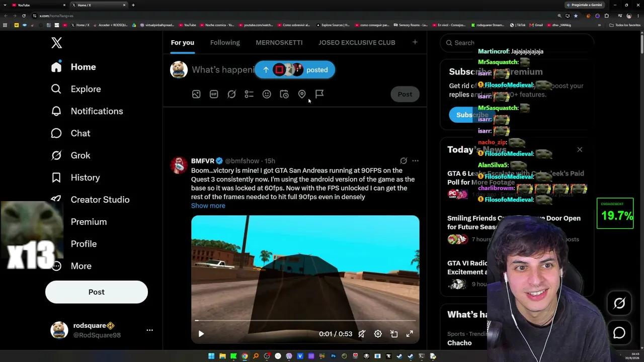Open the floating chat messages button

pyautogui.click(x=619, y=333)
